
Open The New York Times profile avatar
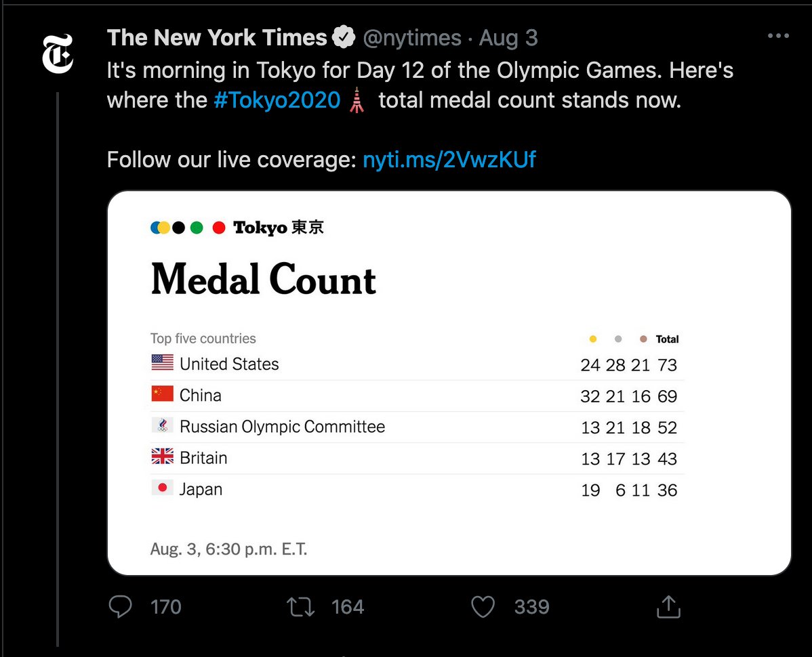(x=58, y=54)
